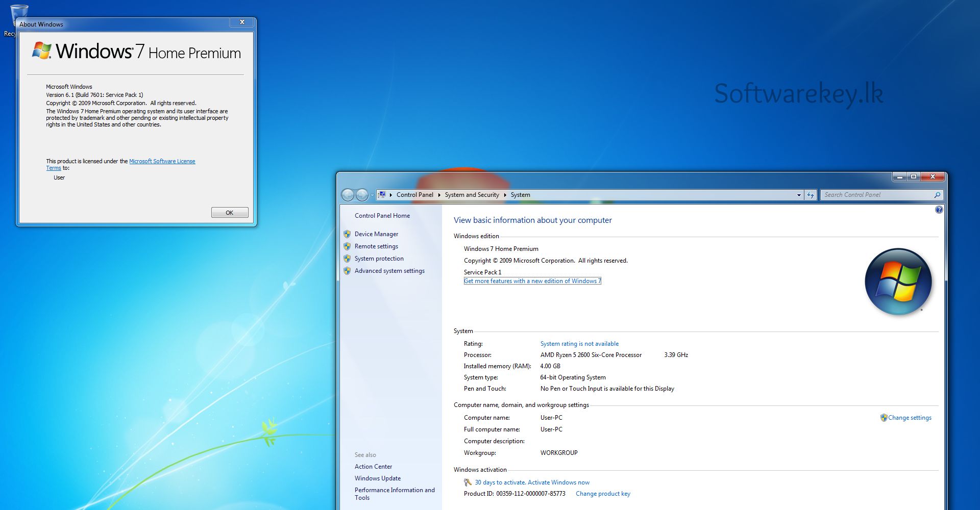
Task: Open Control Panel Home in sidebar
Action: [382, 216]
